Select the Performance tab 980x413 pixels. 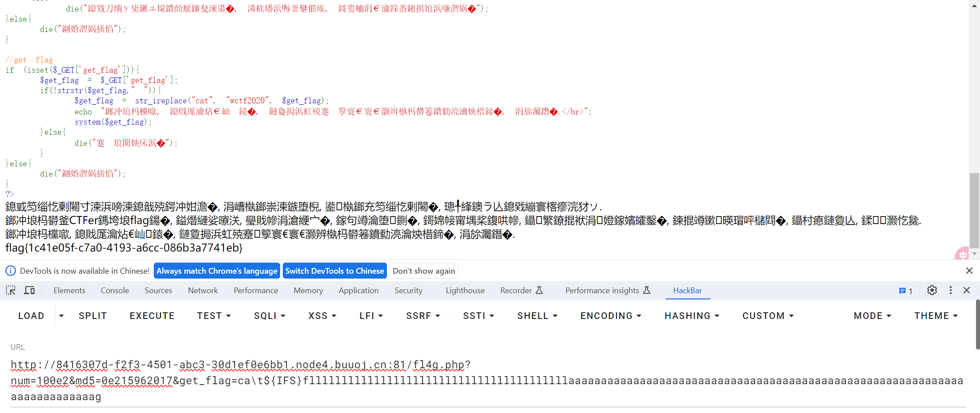click(256, 291)
